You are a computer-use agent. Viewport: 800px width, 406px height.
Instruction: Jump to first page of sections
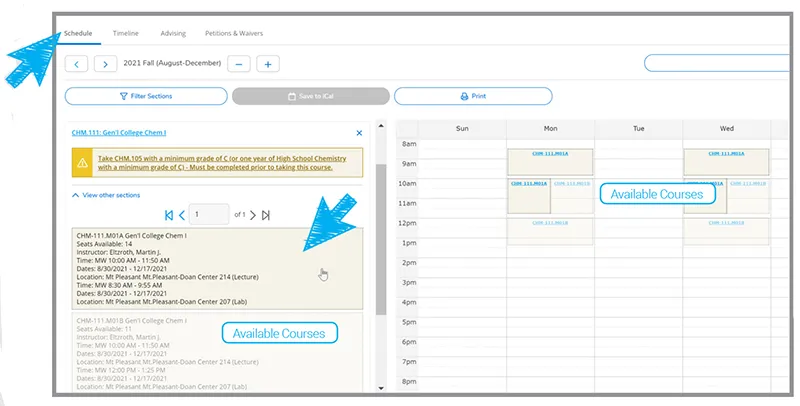169,215
